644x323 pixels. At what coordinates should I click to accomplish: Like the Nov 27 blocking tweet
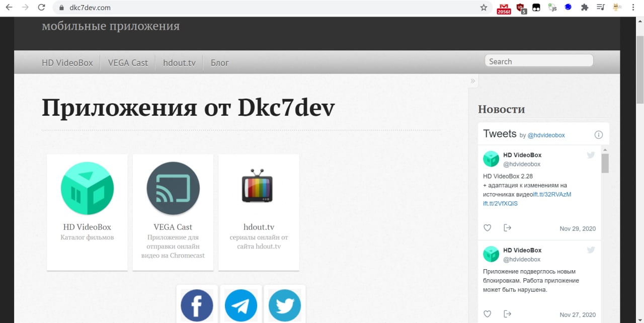(487, 314)
